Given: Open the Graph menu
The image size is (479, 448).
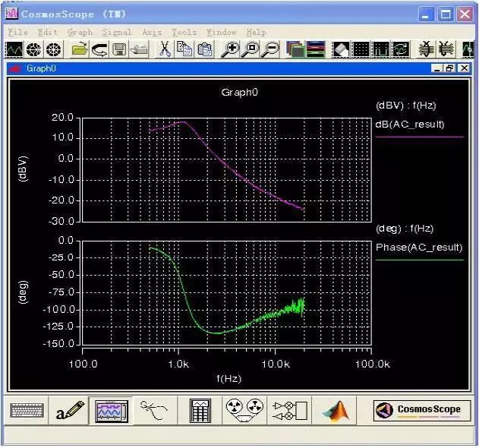Looking at the screenshot, I should 80,32.
